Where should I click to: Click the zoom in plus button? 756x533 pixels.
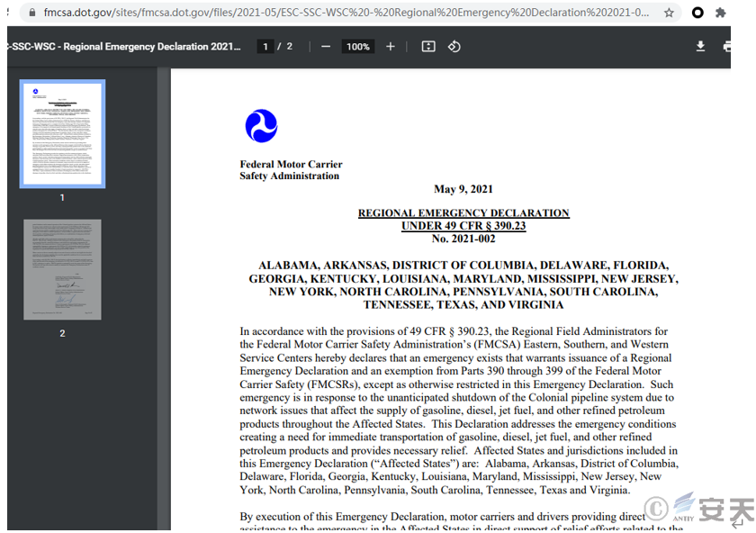[391, 47]
